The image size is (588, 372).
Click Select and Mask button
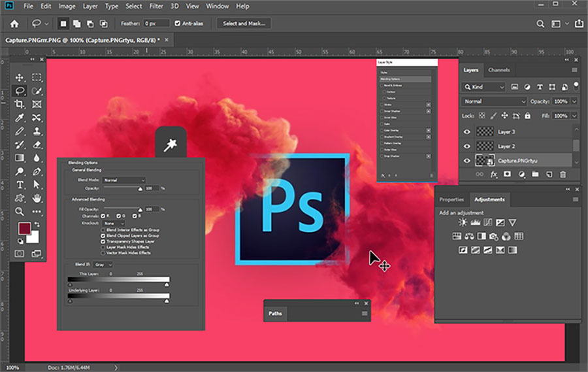pos(244,24)
